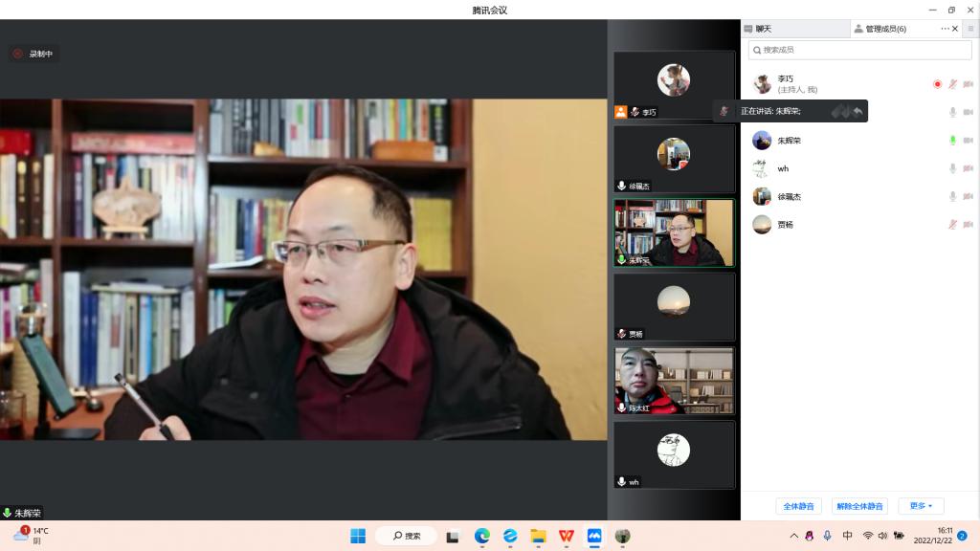The height and width of the screenshot is (551, 980).
Task: Click 朱辉荣's avatar in the member list
Action: pyautogui.click(x=762, y=141)
